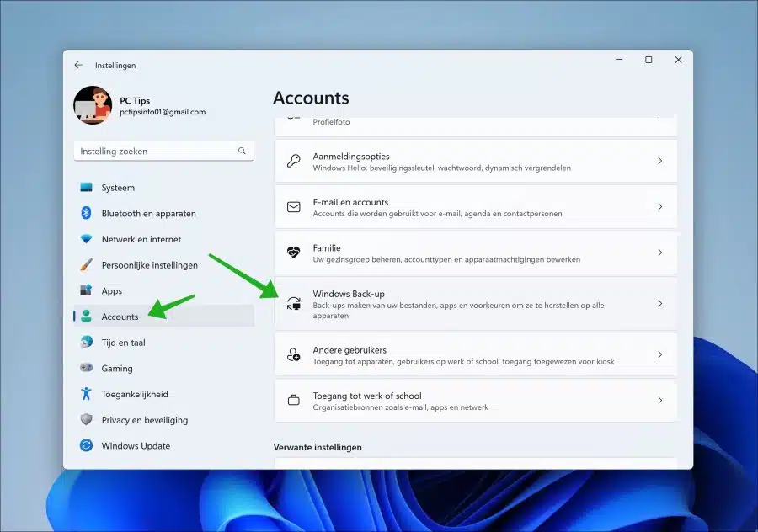
Task: Click the Windows Update sync icon
Action: 86,445
